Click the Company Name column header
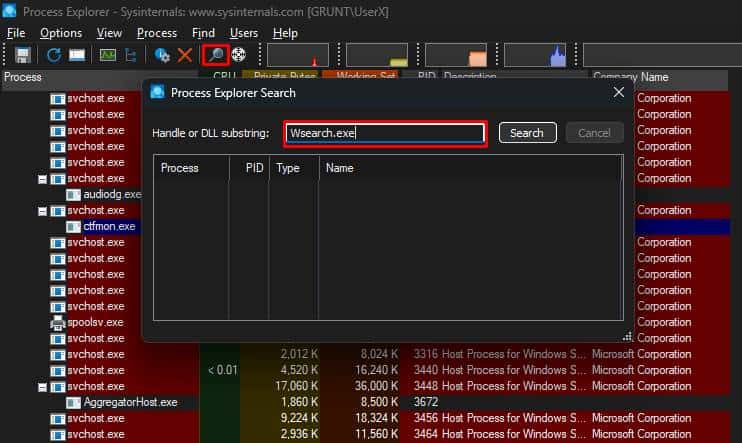 (x=660, y=77)
